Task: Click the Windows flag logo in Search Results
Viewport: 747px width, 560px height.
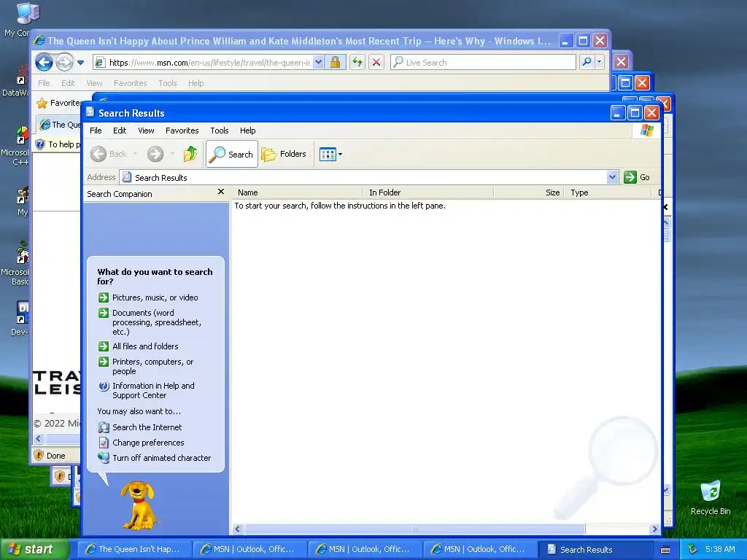Action: coord(646,131)
